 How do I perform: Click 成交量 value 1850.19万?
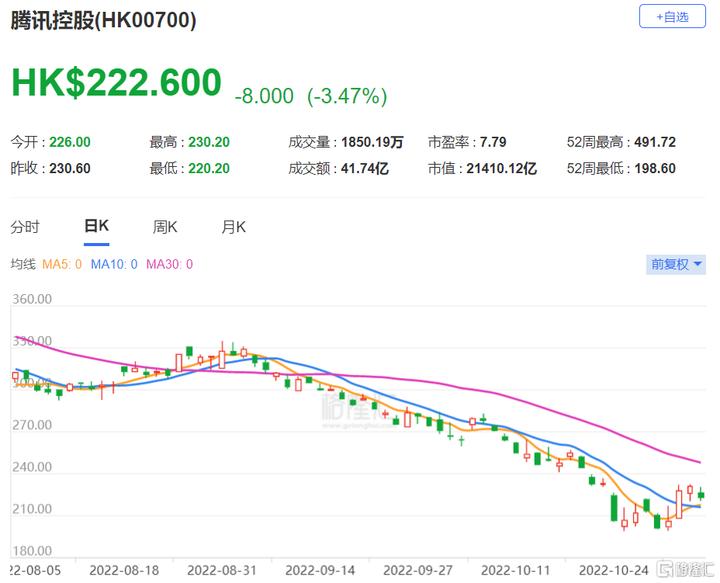click(x=372, y=142)
